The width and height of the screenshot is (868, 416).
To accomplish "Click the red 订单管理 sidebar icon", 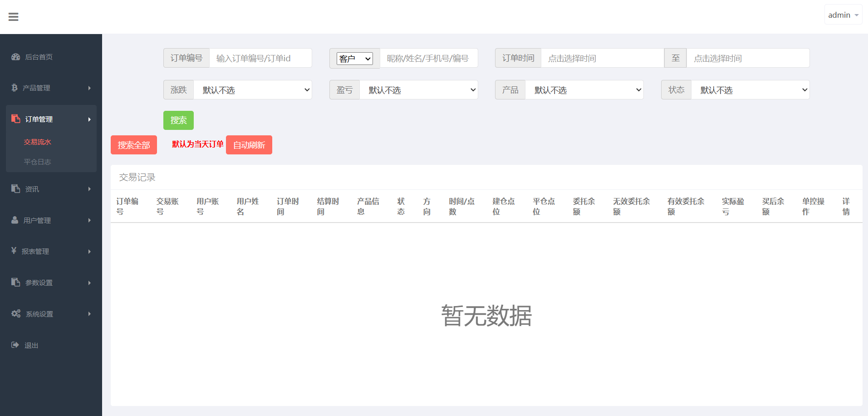I will [16, 119].
